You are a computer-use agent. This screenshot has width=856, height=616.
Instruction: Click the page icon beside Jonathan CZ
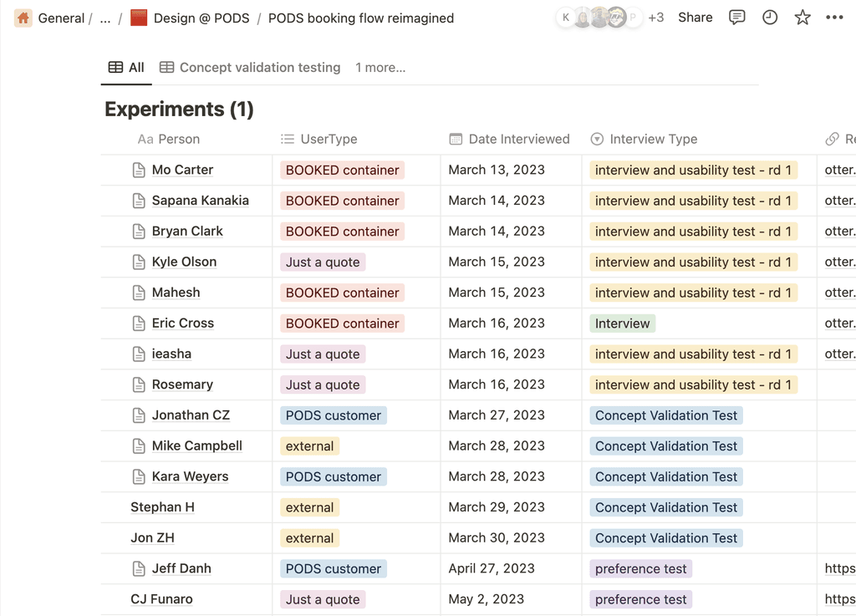coord(139,415)
